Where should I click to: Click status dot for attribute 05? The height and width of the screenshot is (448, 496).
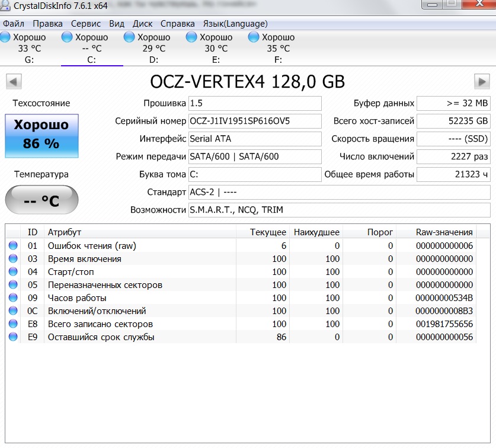[13, 284]
